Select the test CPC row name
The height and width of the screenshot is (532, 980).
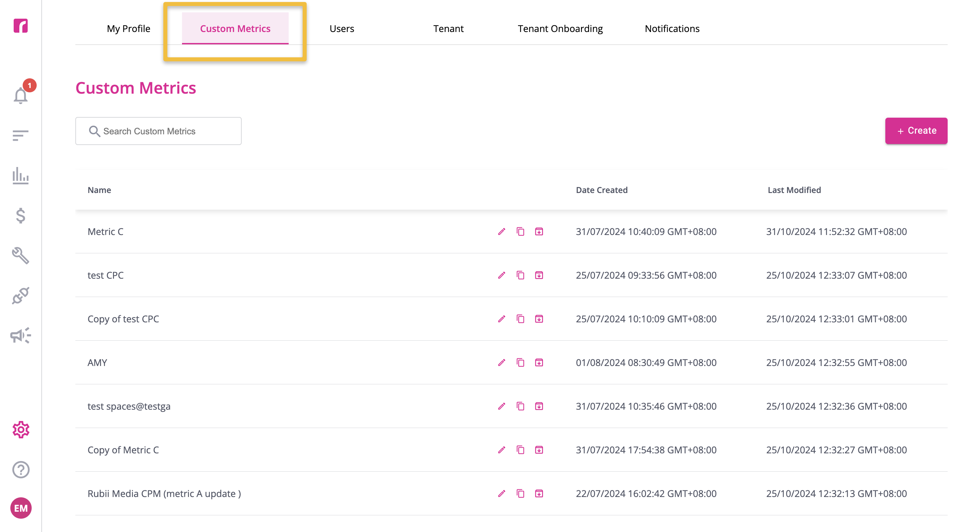[105, 275]
